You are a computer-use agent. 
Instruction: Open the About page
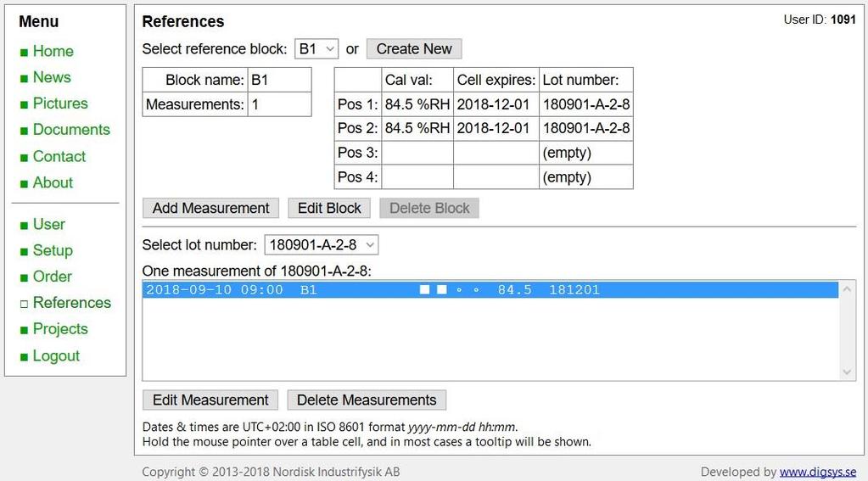click(53, 182)
